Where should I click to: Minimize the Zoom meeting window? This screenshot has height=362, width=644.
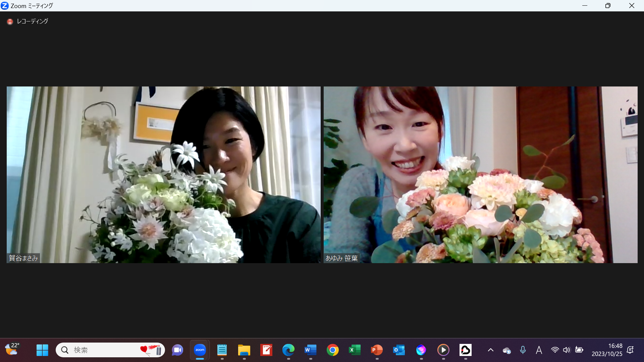tap(585, 6)
